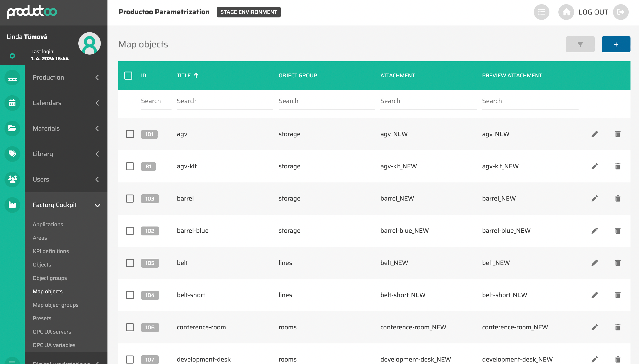Click the edit pencil for agv row

tap(594, 134)
